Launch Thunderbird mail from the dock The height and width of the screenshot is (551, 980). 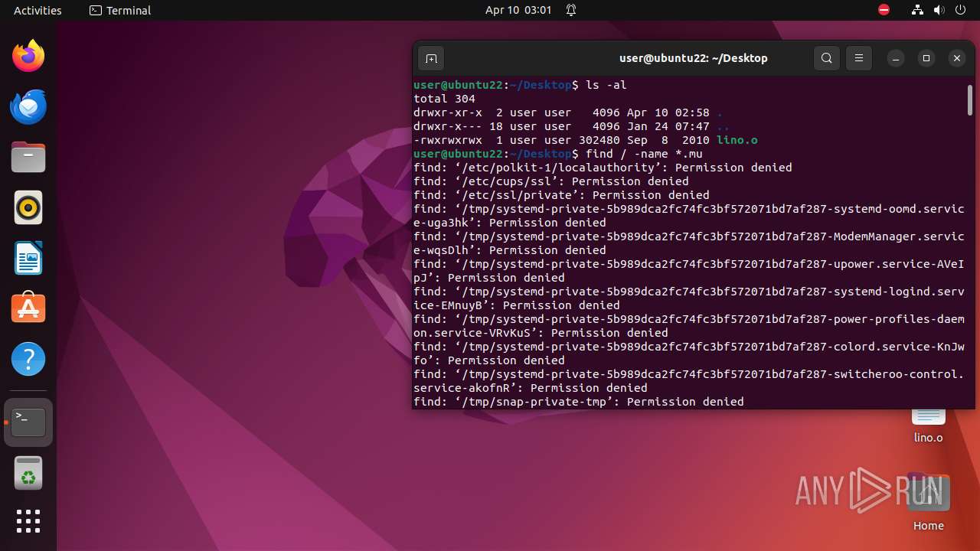(x=28, y=106)
